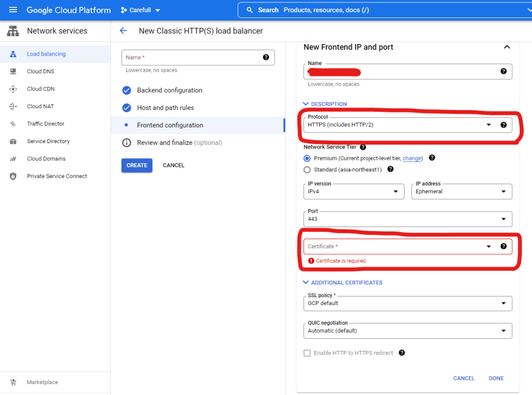Open the hamburger navigation menu
Screen dimensions: 532x395
tap(13, 10)
